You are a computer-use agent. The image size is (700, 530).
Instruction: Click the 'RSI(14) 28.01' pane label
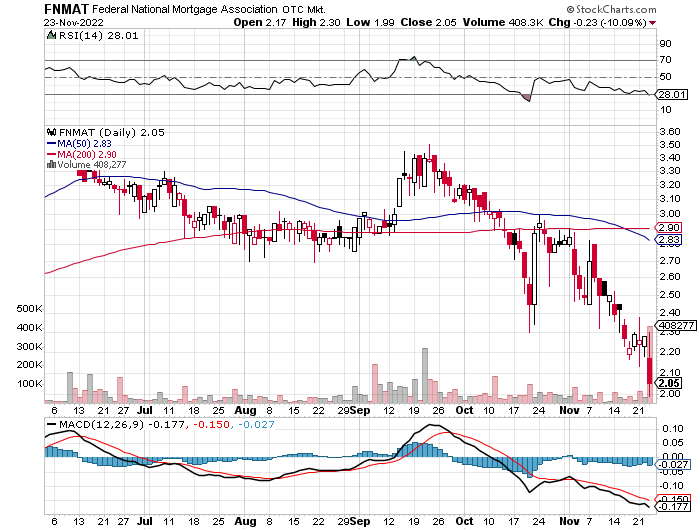click(98, 35)
